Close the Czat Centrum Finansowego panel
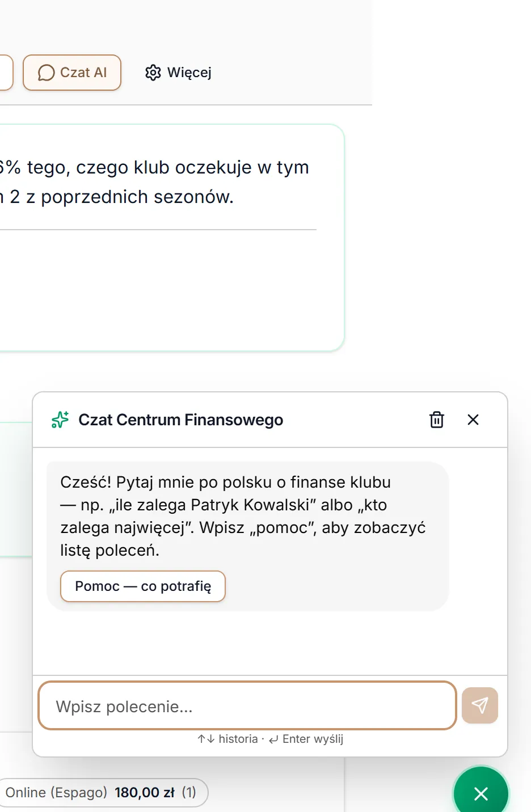The height and width of the screenshot is (812, 531). [x=473, y=420]
